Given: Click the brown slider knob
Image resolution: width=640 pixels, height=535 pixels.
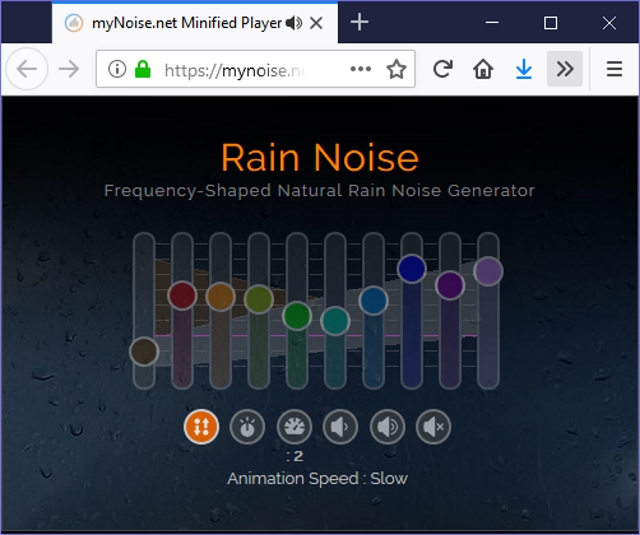Looking at the screenshot, I should [x=144, y=351].
